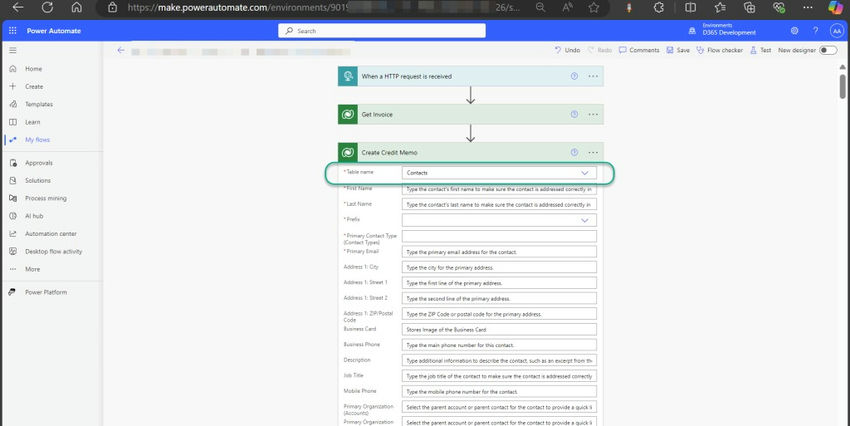
Task: Open browser split screen icon
Action: [690, 8]
